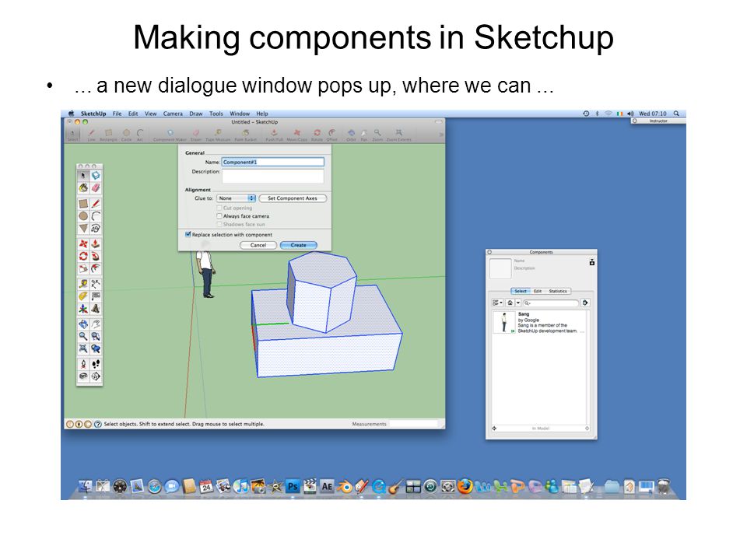Choose the 3D Text tool in palette
Screen dimensions: 747x560
tap(96, 309)
